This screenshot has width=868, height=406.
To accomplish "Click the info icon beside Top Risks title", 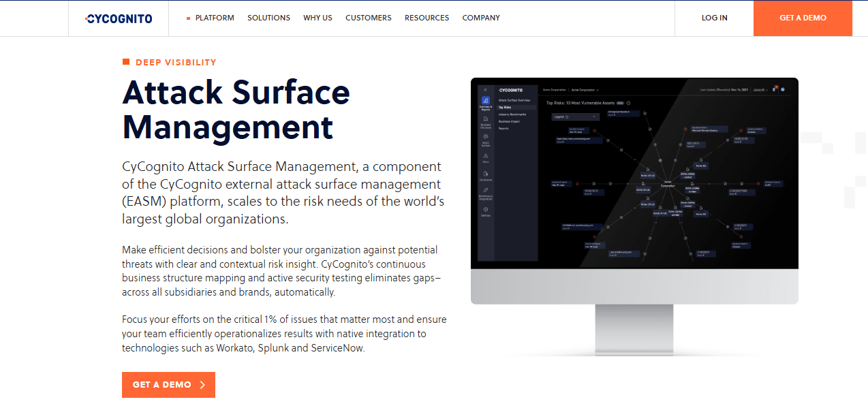I will pyautogui.click(x=628, y=103).
